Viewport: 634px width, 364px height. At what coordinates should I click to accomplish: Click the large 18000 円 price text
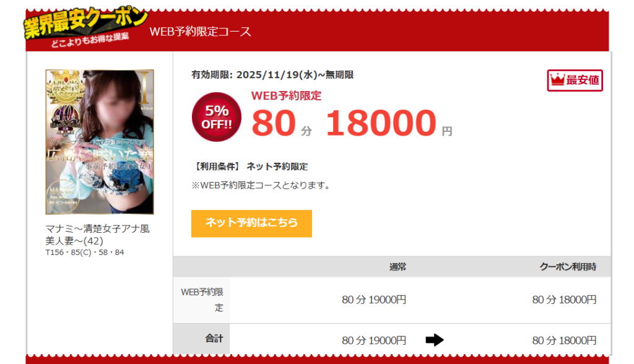tap(389, 123)
